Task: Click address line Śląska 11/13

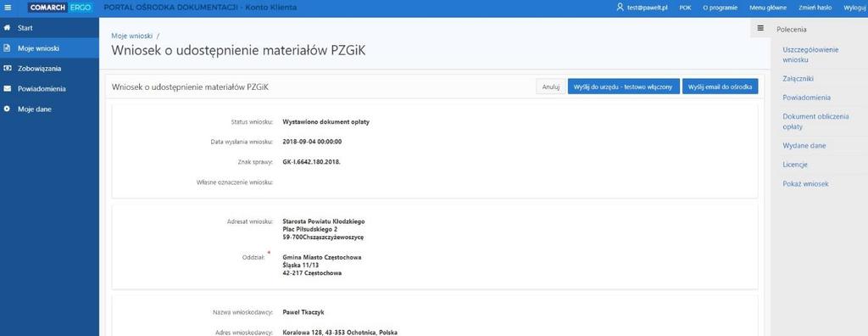Action: pos(300,266)
